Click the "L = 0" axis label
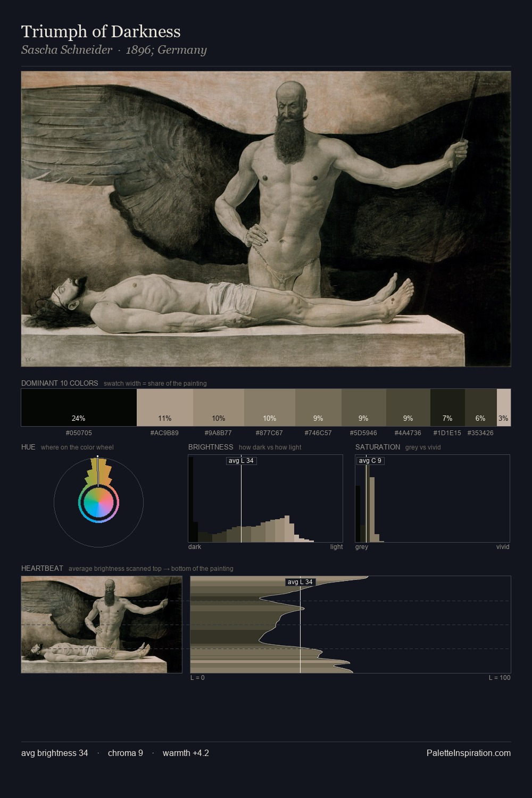Viewport: 532px width, 798px height. point(197,678)
